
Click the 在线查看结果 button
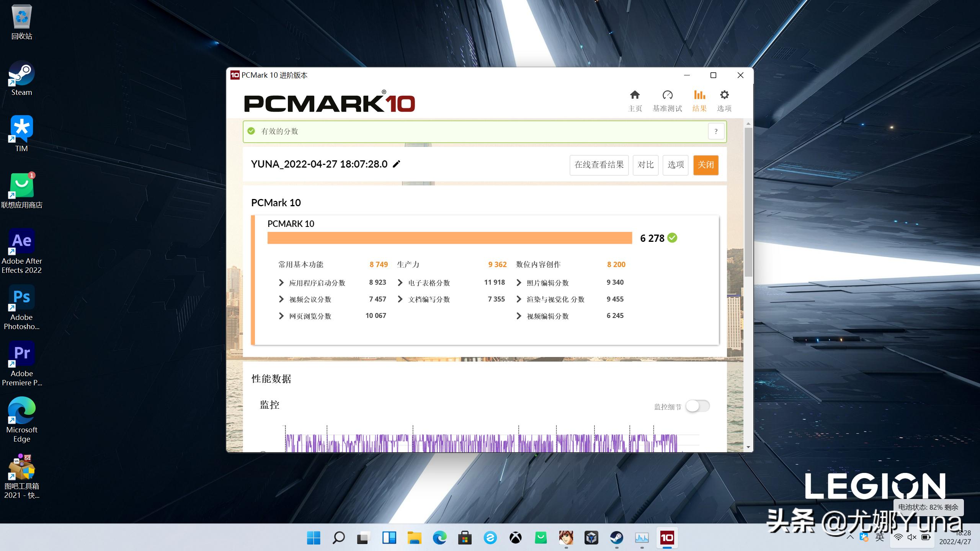599,165
